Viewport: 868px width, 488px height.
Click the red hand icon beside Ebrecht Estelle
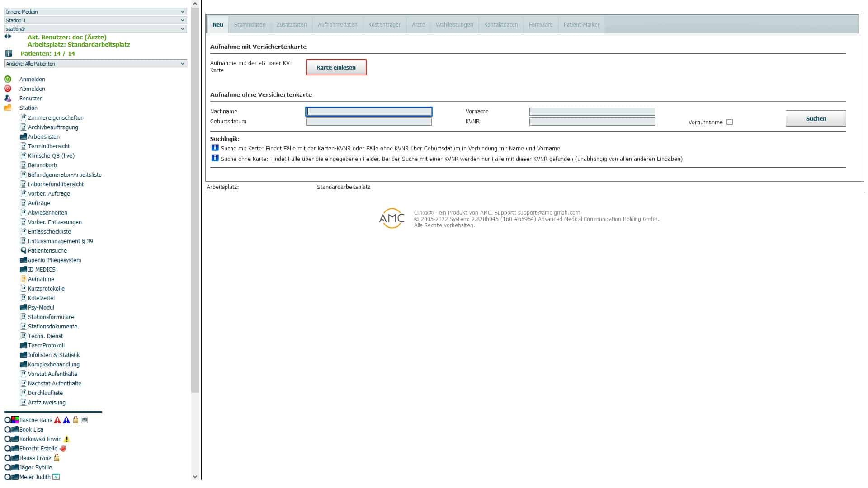coord(63,449)
